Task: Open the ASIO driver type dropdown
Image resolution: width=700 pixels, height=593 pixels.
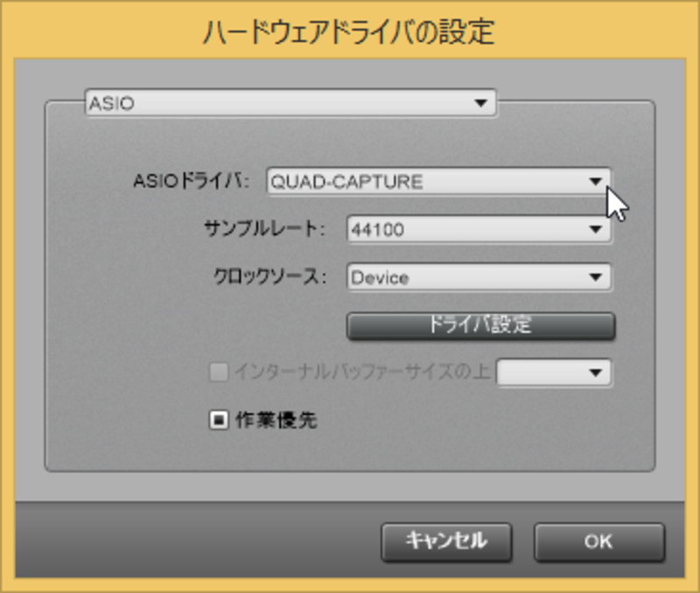Action: (290, 103)
